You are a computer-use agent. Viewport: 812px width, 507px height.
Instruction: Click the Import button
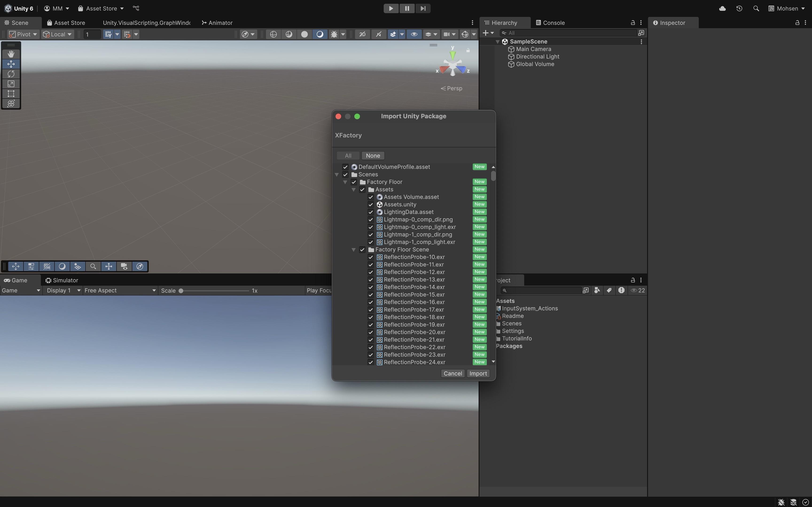tap(478, 373)
